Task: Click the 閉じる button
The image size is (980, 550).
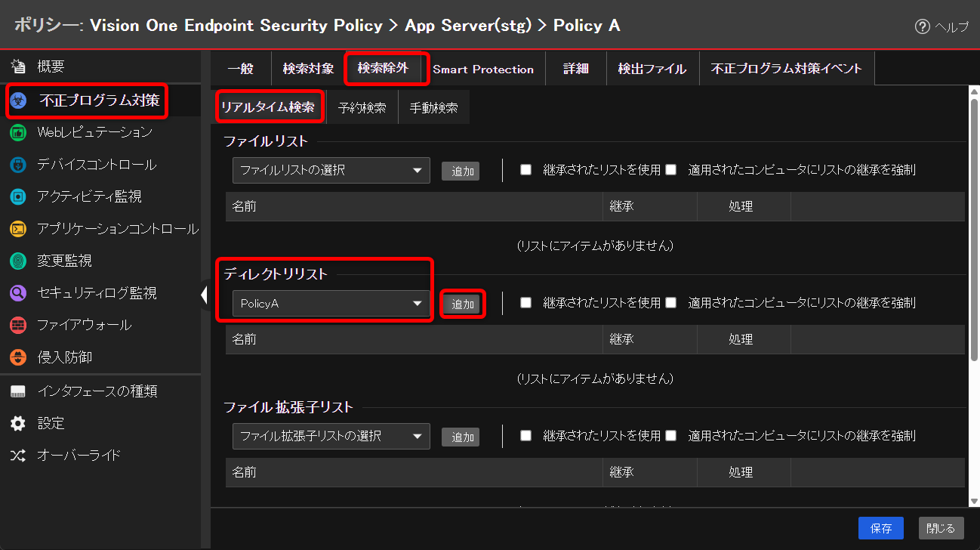Action: tap(941, 528)
